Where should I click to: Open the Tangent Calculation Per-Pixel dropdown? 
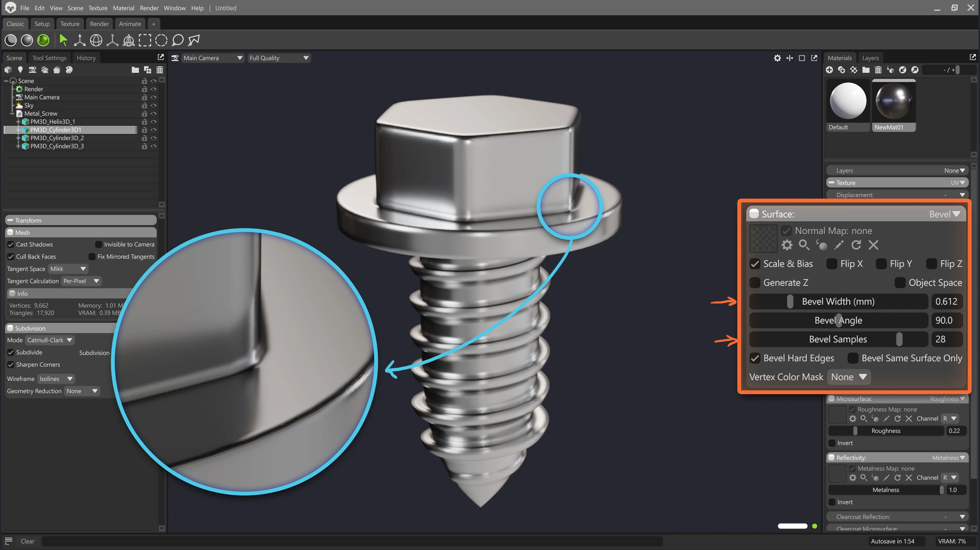click(81, 281)
